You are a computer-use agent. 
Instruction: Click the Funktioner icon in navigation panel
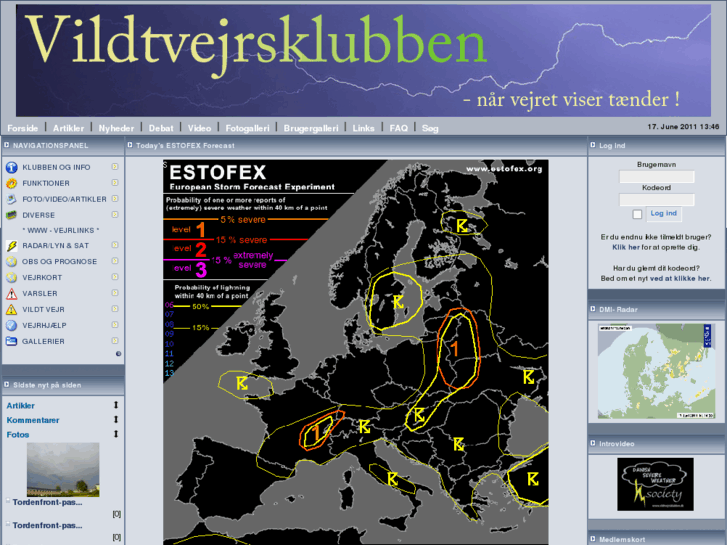click(x=12, y=183)
